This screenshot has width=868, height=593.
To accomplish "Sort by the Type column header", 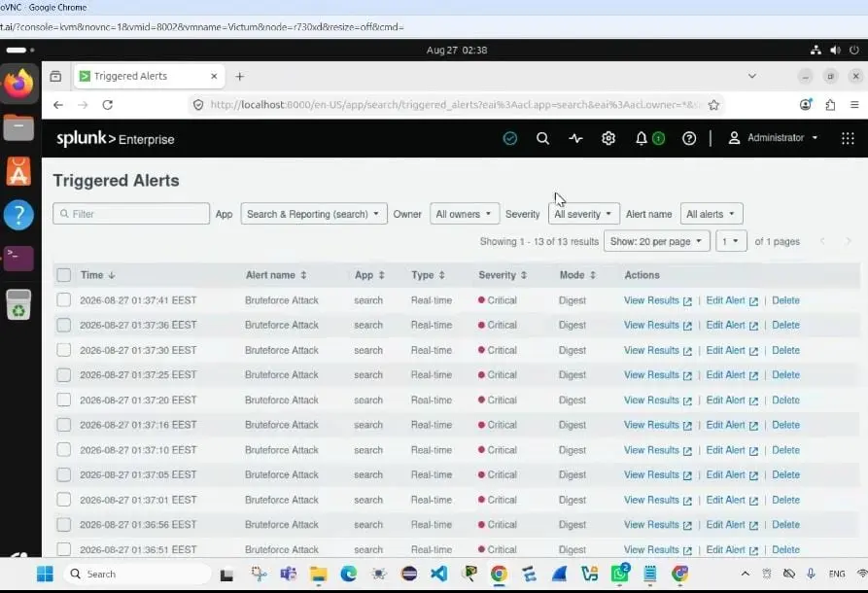I will (x=428, y=275).
